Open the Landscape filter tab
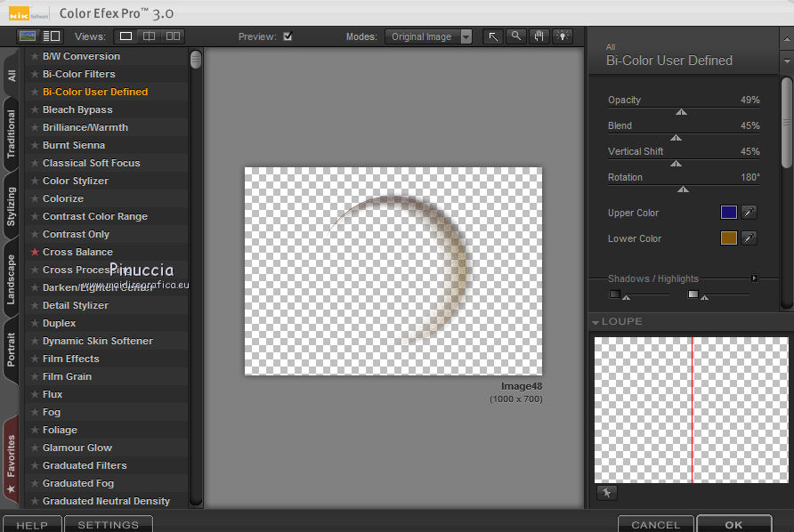 [x=12, y=280]
